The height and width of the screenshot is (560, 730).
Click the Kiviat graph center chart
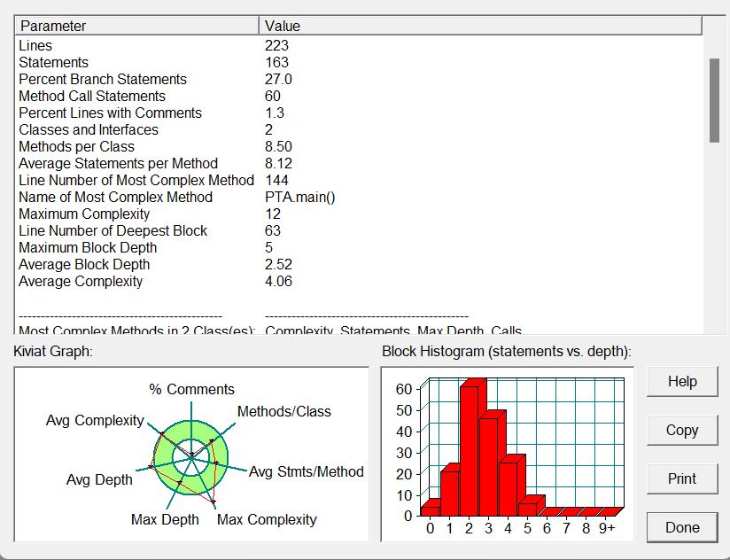[190, 458]
